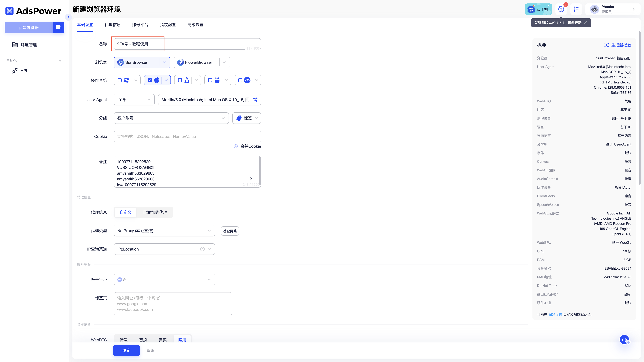Screen dimensions: 644x362
Task: Switch to the 指纹配置 tab
Action: 168,25
